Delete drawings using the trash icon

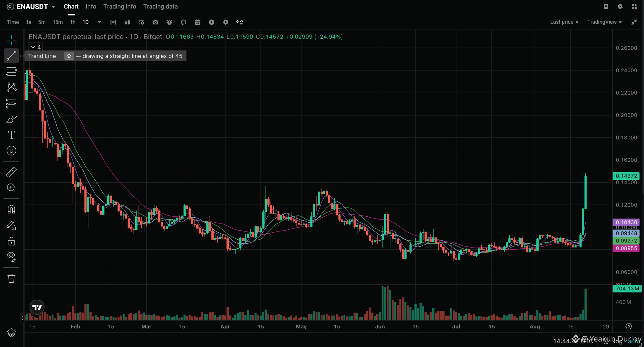point(11,278)
